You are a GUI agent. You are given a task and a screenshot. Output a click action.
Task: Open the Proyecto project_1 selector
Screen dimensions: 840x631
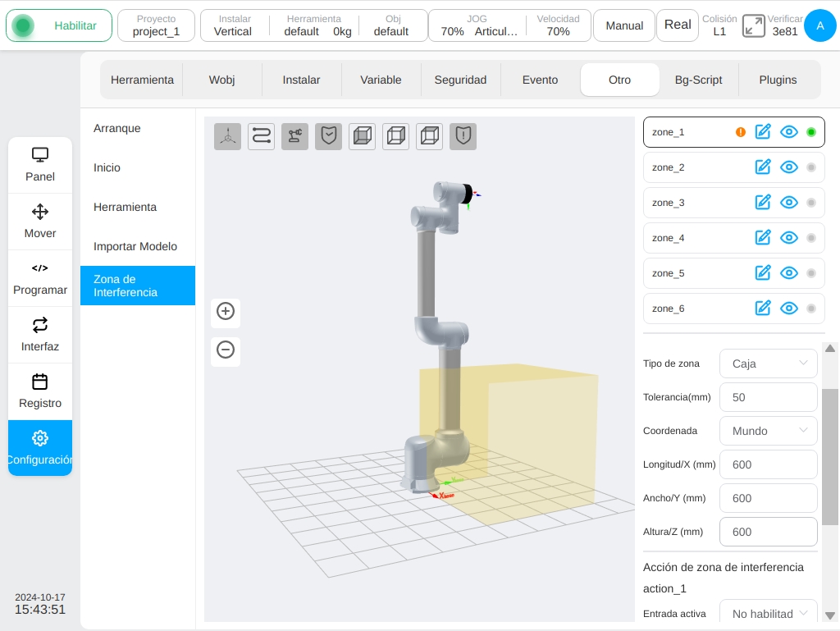pyautogui.click(x=156, y=25)
